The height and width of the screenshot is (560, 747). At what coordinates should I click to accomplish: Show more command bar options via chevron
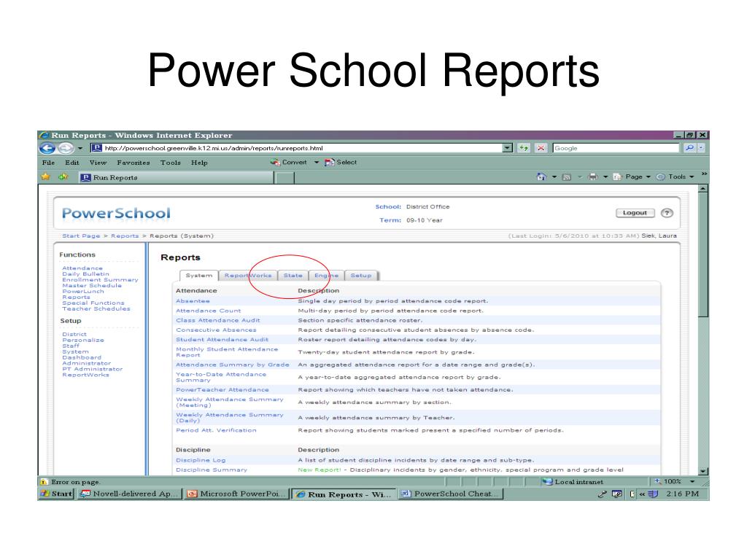[x=704, y=174]
